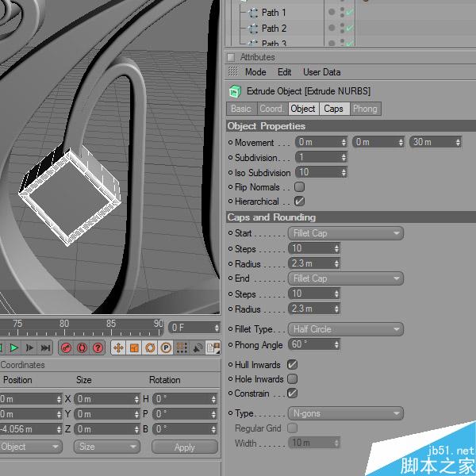The height and width of the screenshot is (476, 476).
Task: Switch to the Basic tab
Action: (x=242, y=109)
